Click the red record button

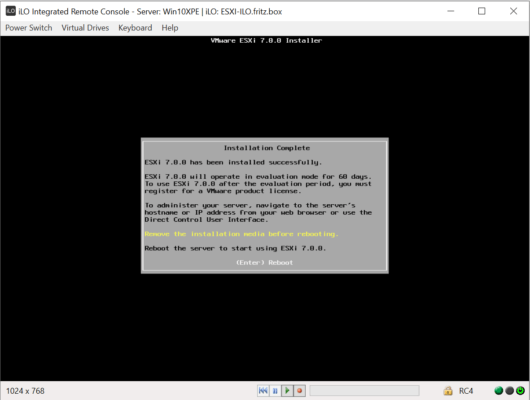pyautogui.click(x=299, y=391)
